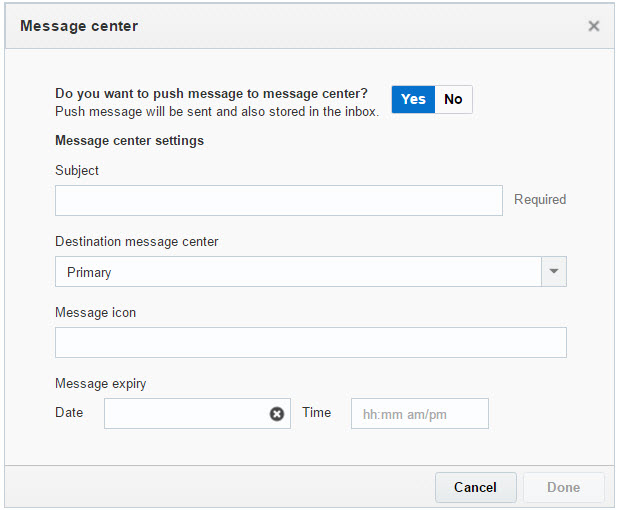This screenshot has height=510, width=620.
Task: Click the Date label
Action: (x=69, y=413)
